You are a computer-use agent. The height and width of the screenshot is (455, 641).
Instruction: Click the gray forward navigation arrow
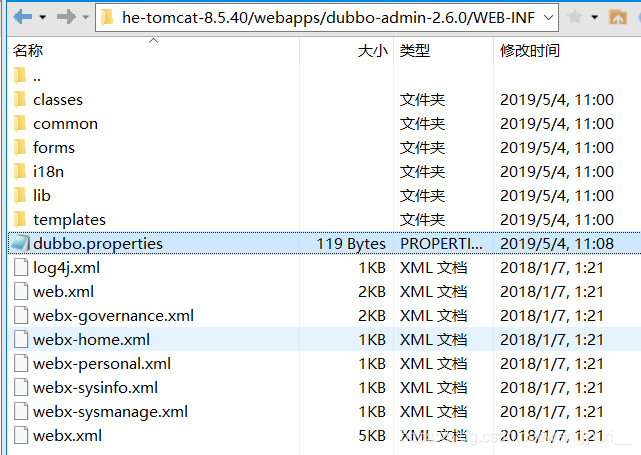pyautogui.click(x=66, y=17)
